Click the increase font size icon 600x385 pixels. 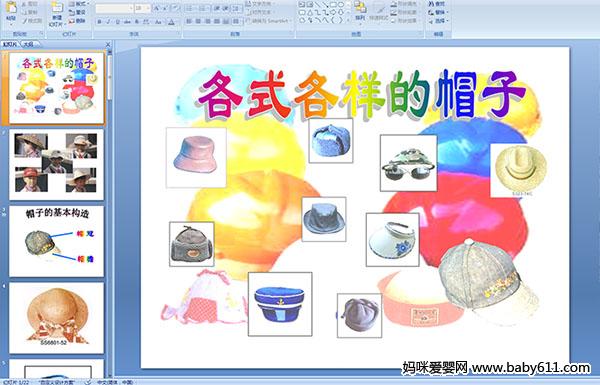pos(157,8)
